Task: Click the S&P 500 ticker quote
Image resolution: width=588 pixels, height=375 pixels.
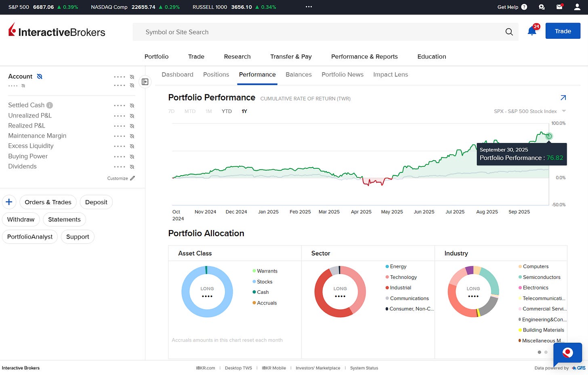Action: [x=43, y=7]
